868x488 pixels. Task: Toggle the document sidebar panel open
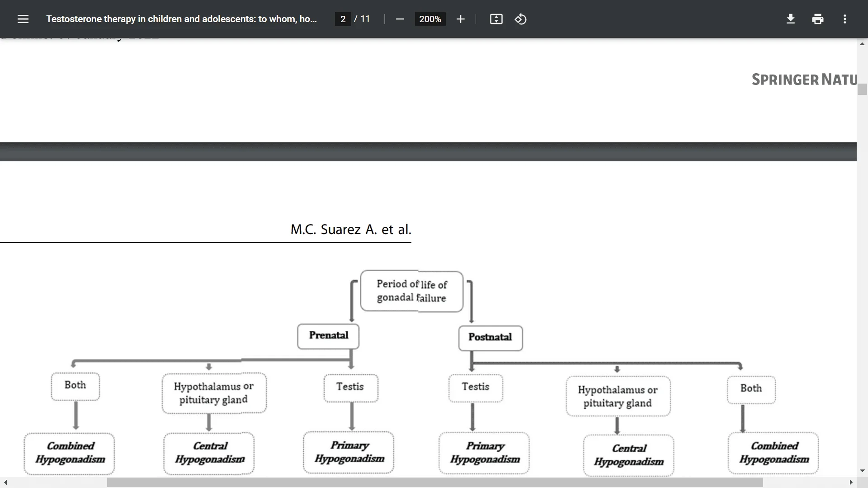23,19
